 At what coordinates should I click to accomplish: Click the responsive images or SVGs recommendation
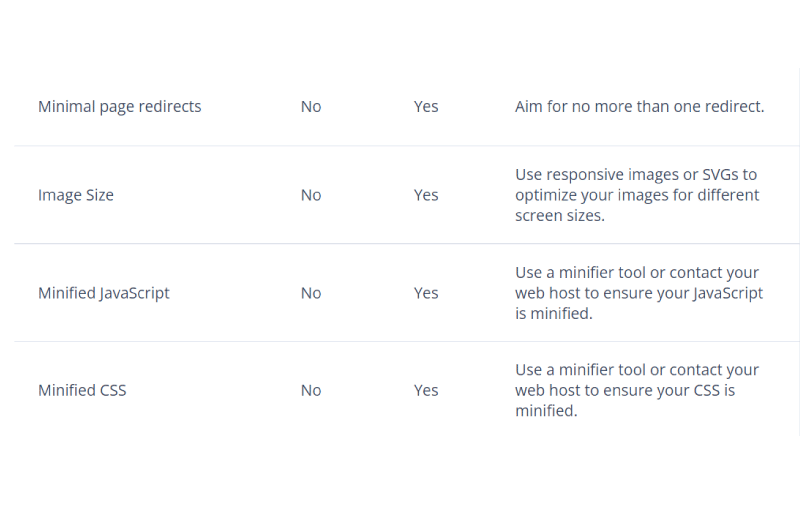tap(637, 195)
